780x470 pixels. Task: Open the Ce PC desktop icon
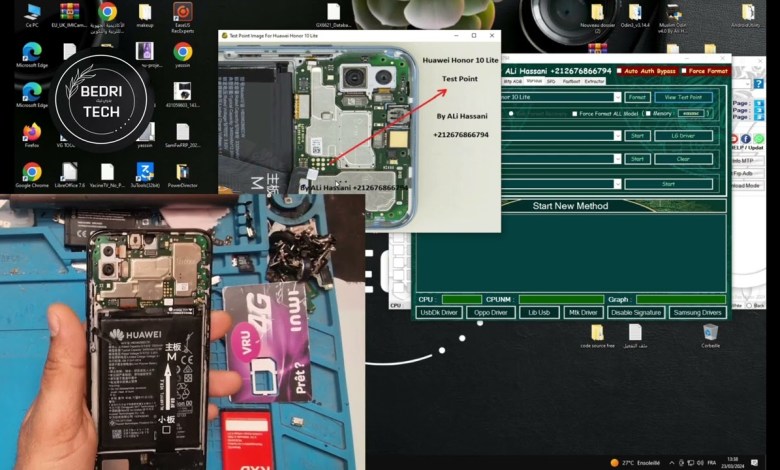pos(32,13)
